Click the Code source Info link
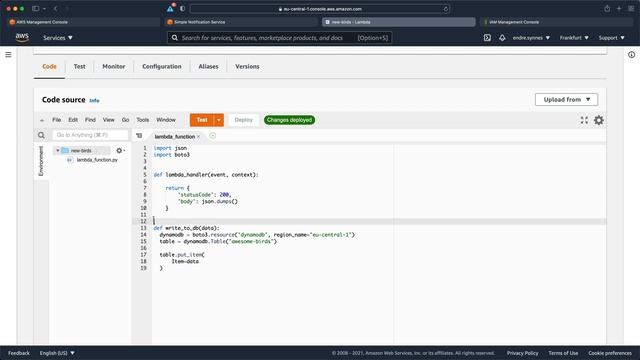640x360 pixels. click(94, 100)
